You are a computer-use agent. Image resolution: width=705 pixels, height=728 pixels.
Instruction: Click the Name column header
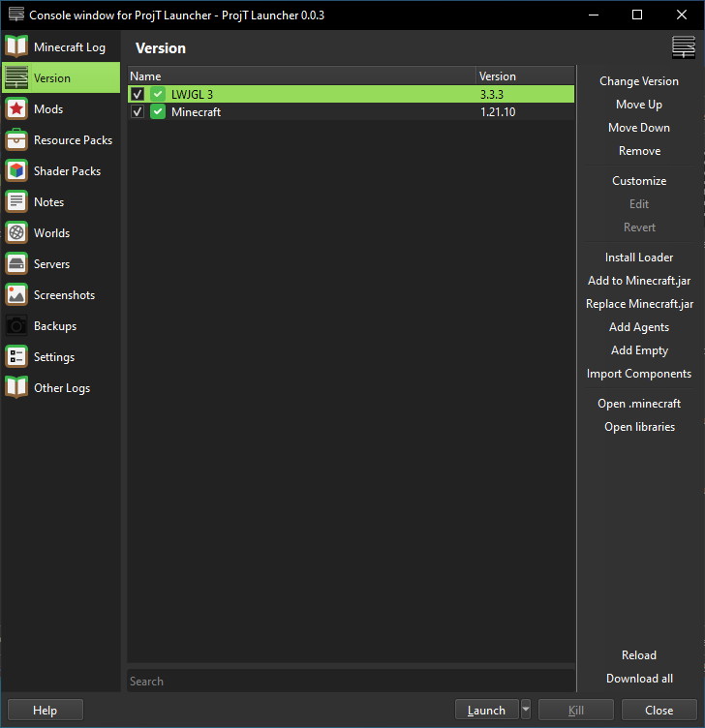coord(302,76)
